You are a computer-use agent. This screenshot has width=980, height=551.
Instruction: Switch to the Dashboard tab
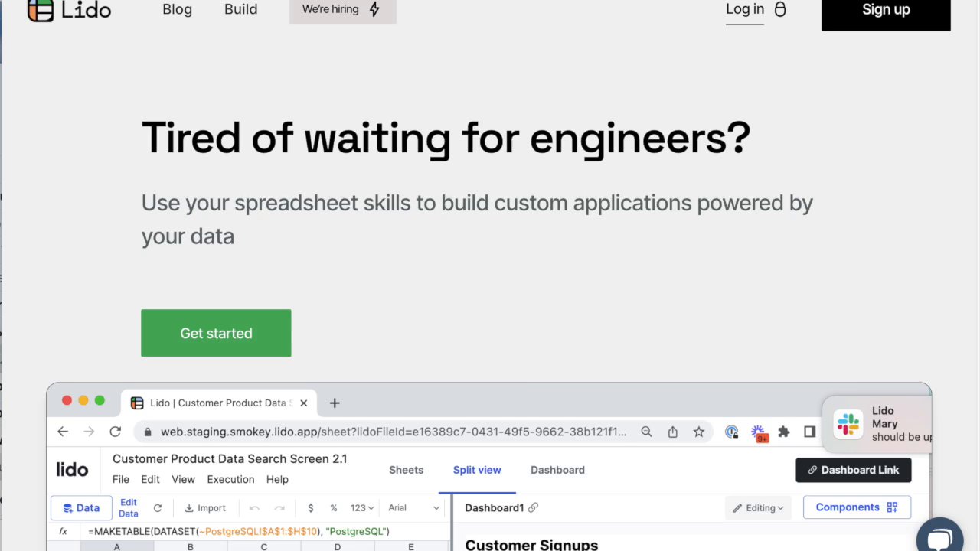(x=557, y=470)
